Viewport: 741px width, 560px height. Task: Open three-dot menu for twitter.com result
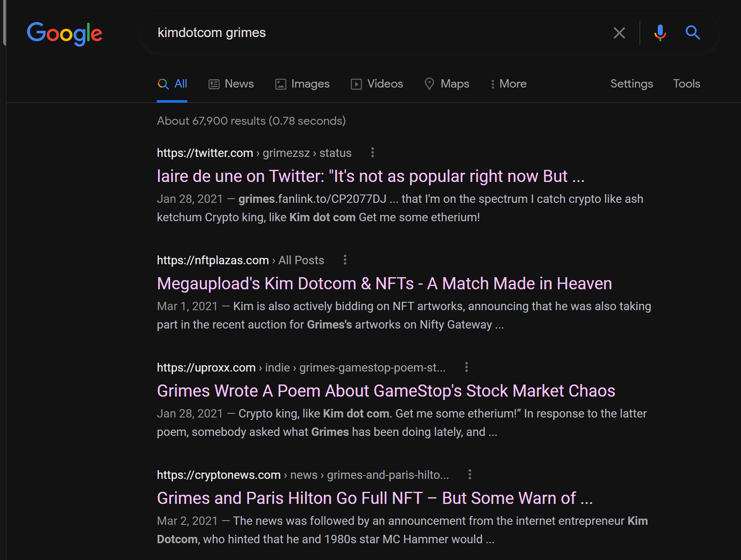point(372,152)
